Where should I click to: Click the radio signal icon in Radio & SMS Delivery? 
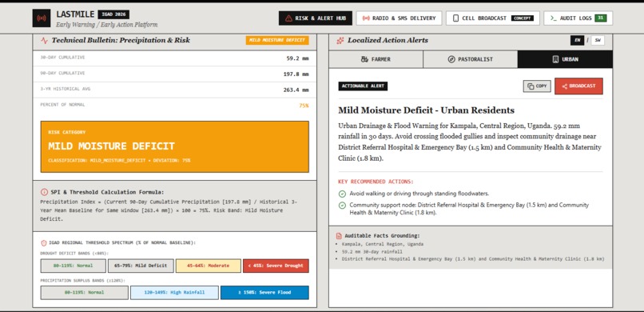(x=365, y=18)
